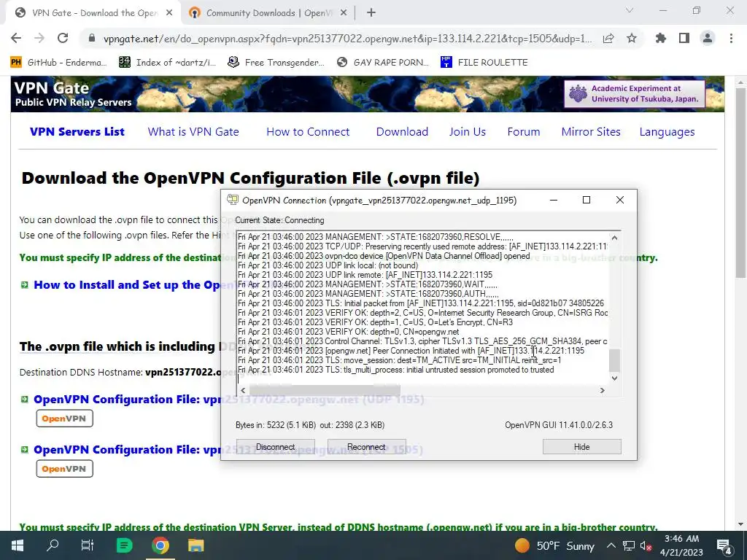Click browser page vertical scrollbar thumb
This screenshot has height=560, width=747.
740,183
